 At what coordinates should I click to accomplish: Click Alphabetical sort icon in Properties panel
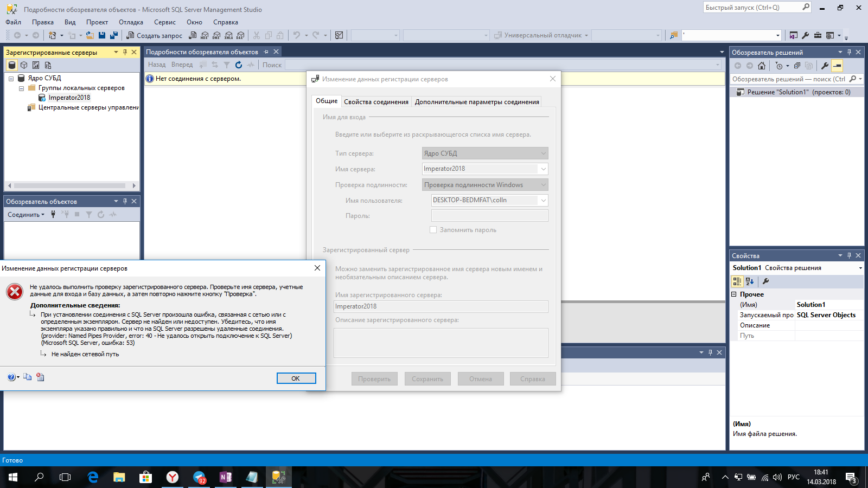[750, 281]
